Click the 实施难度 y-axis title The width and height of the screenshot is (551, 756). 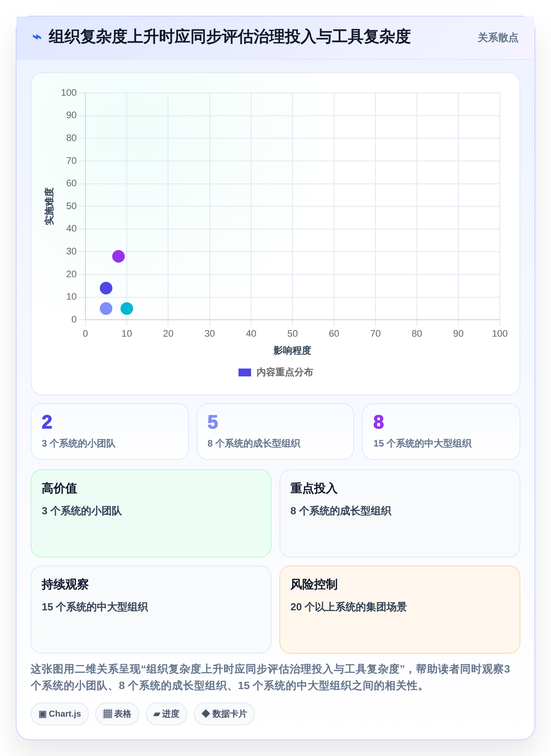coord(49,206)
